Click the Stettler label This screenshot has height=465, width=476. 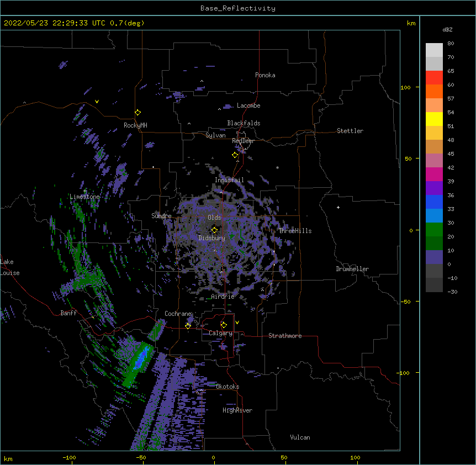click(350, 131)
